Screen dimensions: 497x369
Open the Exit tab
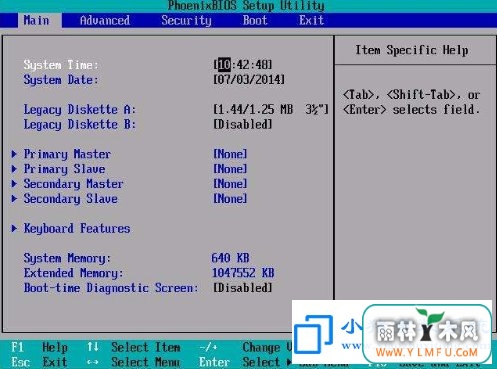coord(311,21)
